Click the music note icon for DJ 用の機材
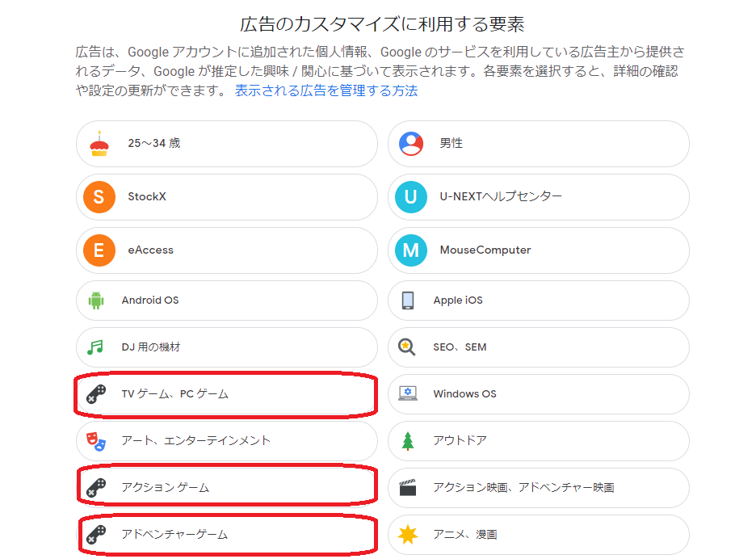This screenshot has width=756, height=559. coord(95,347)
